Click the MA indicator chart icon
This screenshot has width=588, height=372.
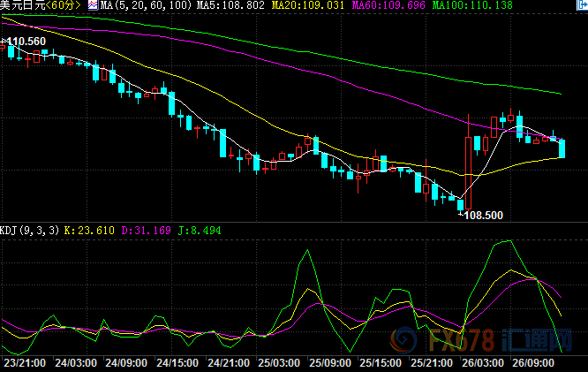pyautogui.click(x=93, y=5)
